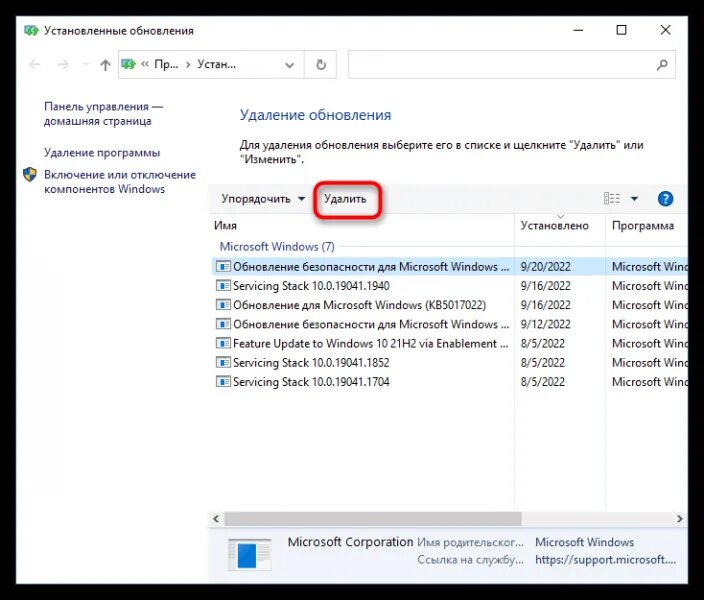Open the view options dropdown arrow
The height and width of the screenshot is (600, 704).
coord(634,199)
